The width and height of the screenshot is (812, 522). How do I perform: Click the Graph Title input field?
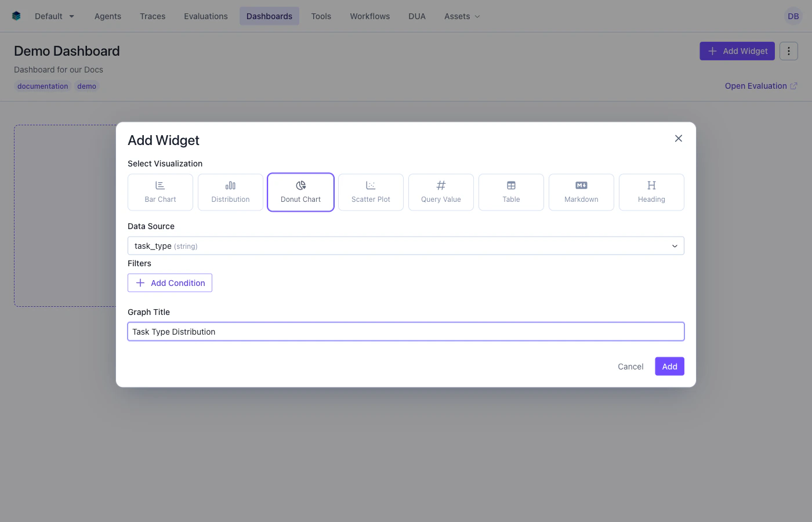[405, 331]
